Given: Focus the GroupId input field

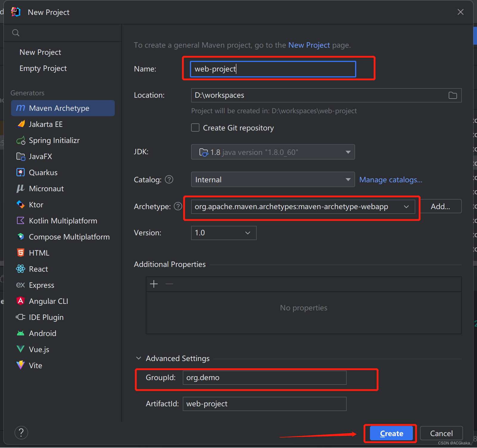Looking at the screenshot, I should click(264, 378).
